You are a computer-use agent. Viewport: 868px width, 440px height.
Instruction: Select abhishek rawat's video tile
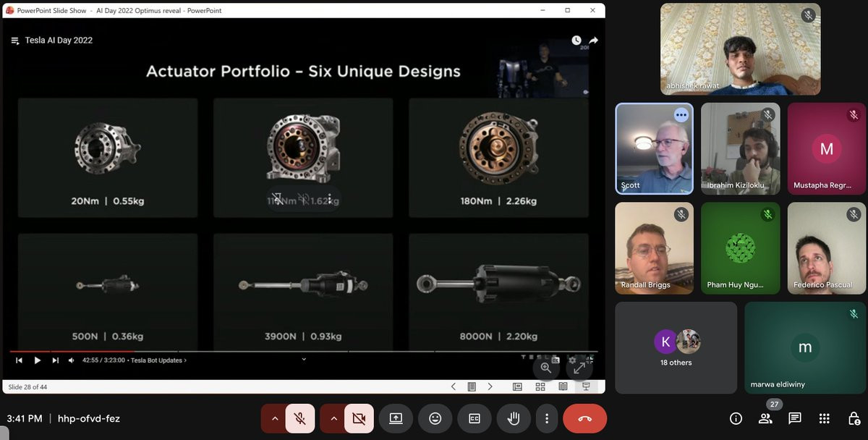coord(741,49)
